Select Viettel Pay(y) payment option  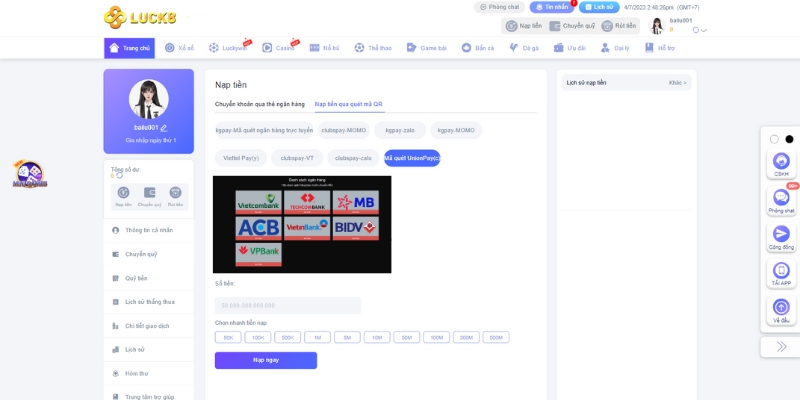coord(241,158)
